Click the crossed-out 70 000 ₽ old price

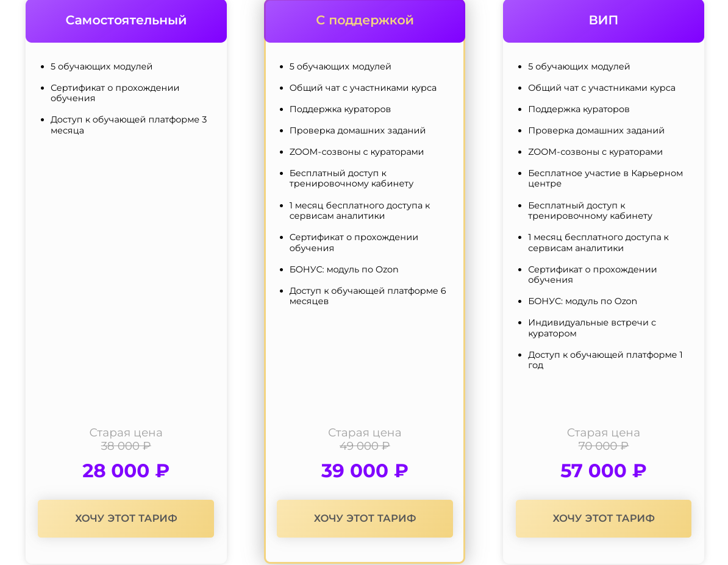(604, 446)
